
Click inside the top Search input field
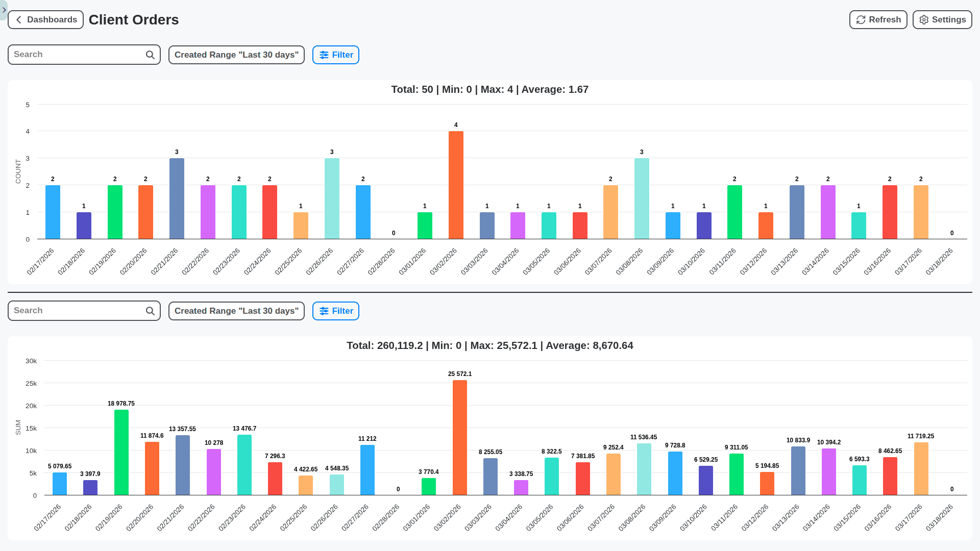(77, 54)
